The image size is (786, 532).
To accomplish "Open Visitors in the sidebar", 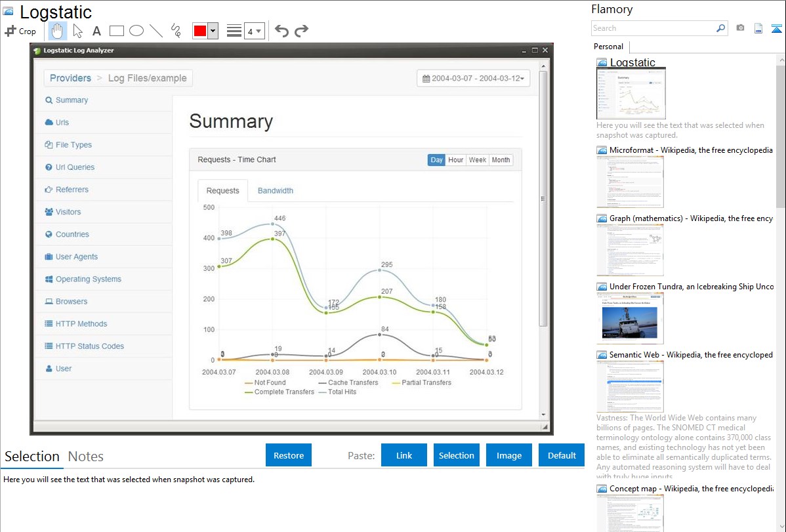I will click(x=63, y=212).
